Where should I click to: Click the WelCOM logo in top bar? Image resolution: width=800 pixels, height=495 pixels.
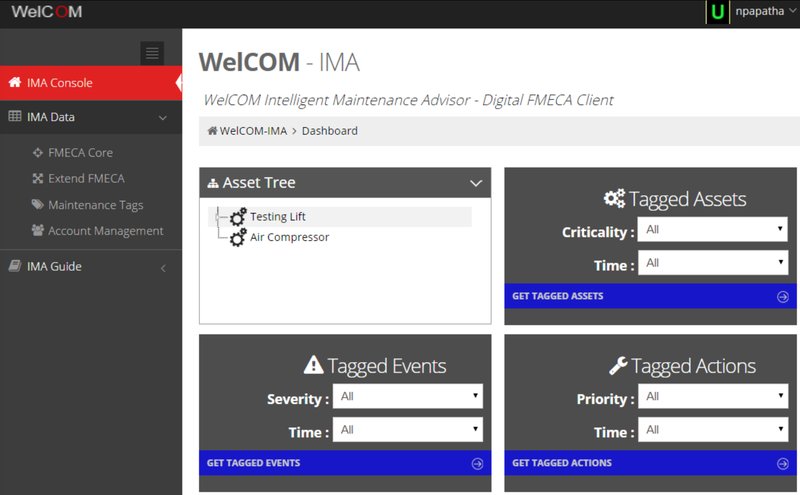pyautogui.click(x=47, y=12)
